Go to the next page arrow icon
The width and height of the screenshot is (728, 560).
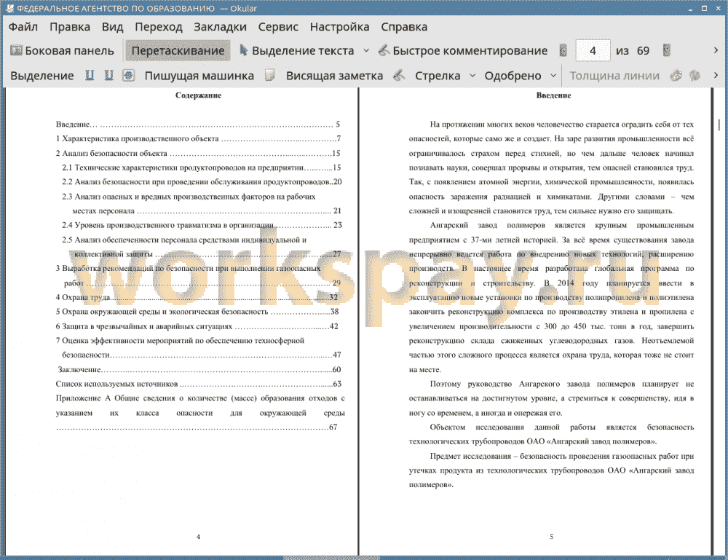coord(667,50)
